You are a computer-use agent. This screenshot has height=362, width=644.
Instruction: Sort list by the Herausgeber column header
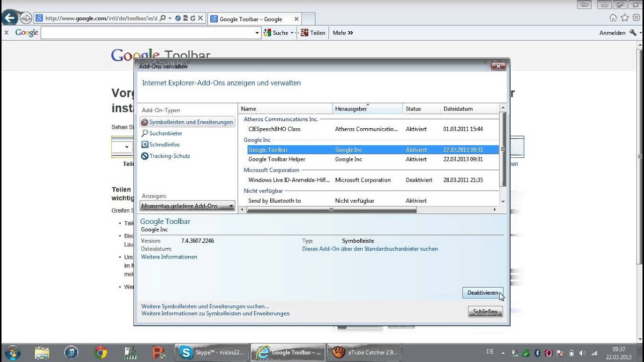coord(368,109)
